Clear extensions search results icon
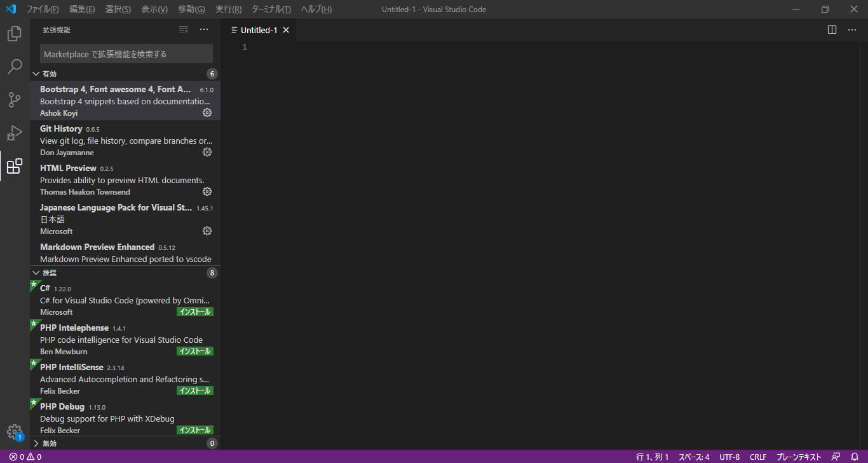This screenshot has width=868, height=463. click(184, 29)
